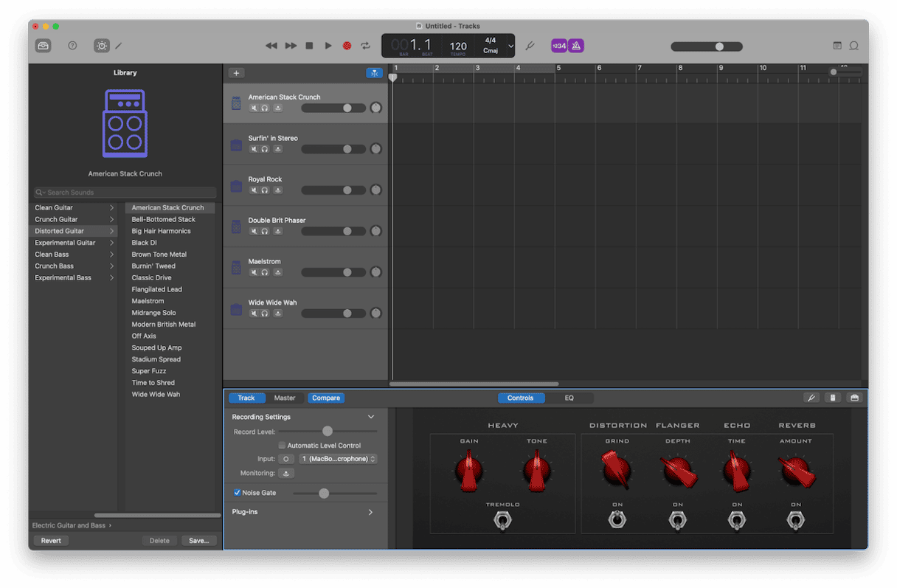
Task: Click the Record button in transport
Action: [x=347, y=46]
